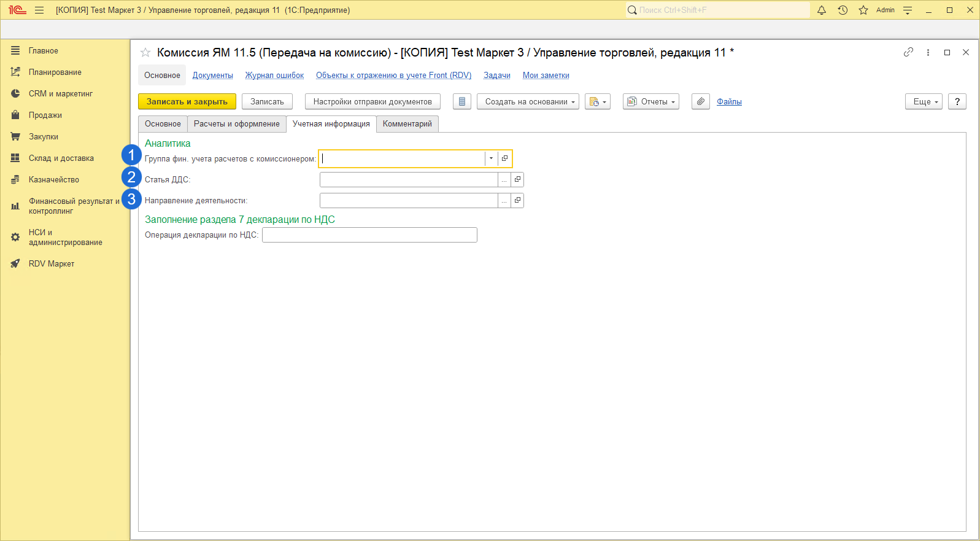Open the Статья ДДС selected item icon
Image resolution: width=980 pixels, height=541 pixels.
click(517, 180)
